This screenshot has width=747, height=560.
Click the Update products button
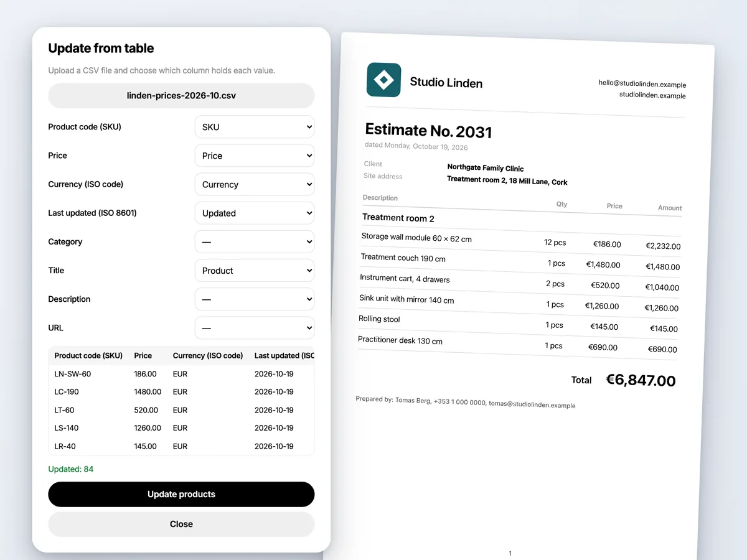[x=181, y=494]
